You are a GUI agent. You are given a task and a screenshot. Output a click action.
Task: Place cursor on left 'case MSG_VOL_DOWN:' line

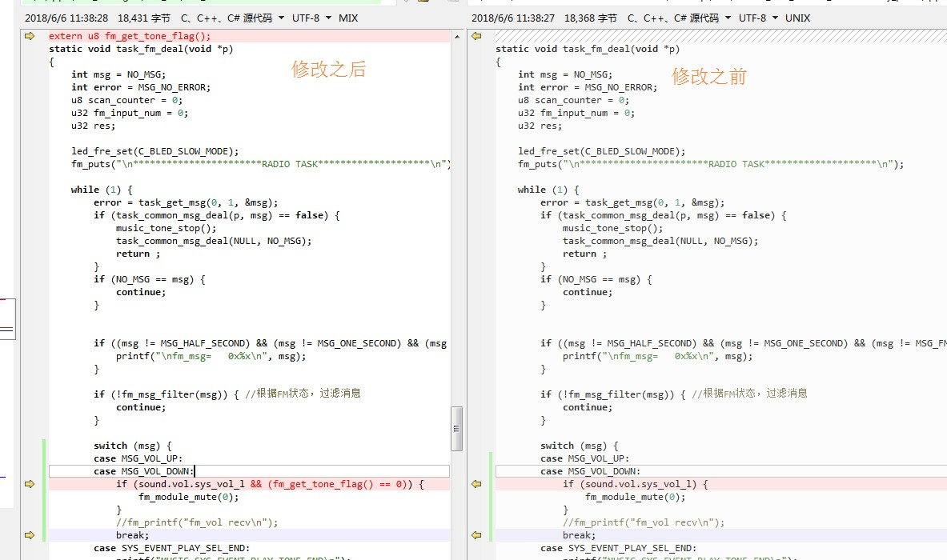tap(249, 471)
